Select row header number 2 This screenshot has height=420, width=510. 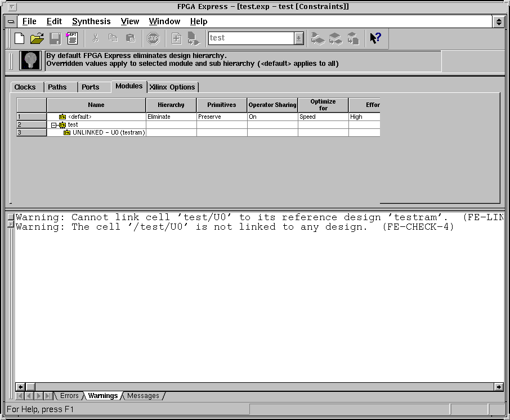(32, 124)
